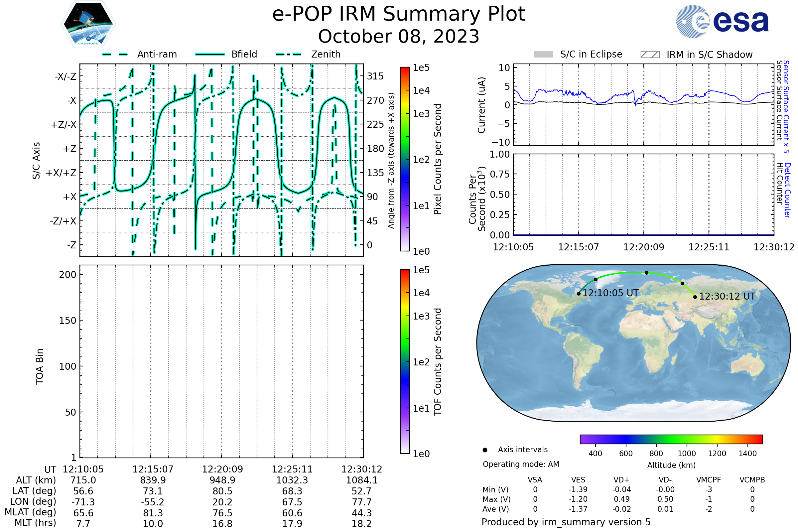
Task: Click the e-POP IRM Summary Plot title
Action: (x=399, y=14)
